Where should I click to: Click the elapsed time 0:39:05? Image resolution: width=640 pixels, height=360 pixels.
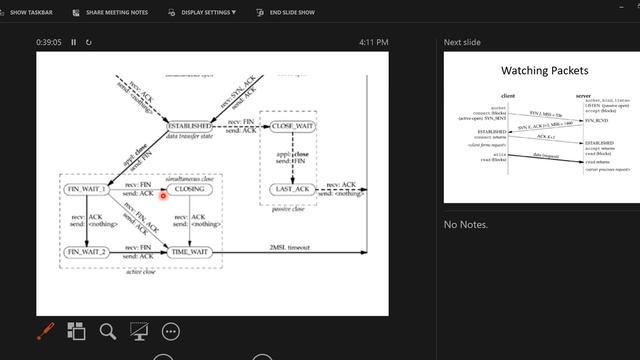(49, 42)
